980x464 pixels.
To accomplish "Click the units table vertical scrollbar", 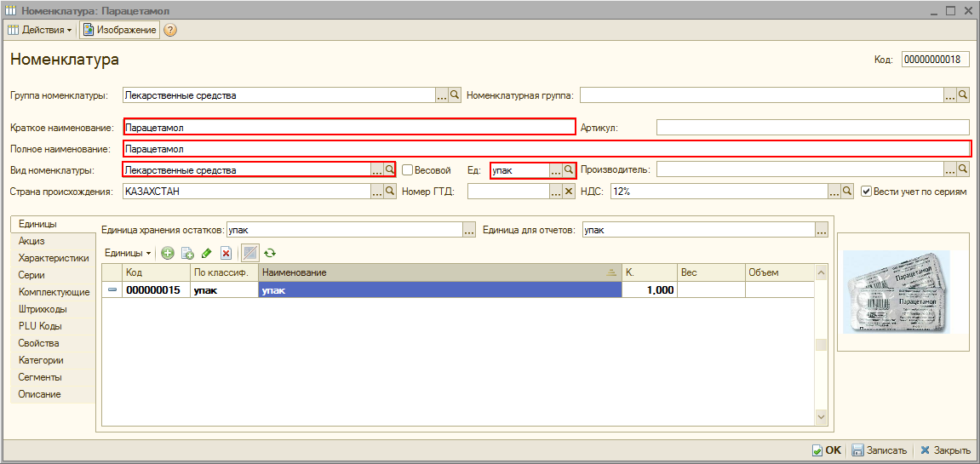I will [x=821, y=345].
